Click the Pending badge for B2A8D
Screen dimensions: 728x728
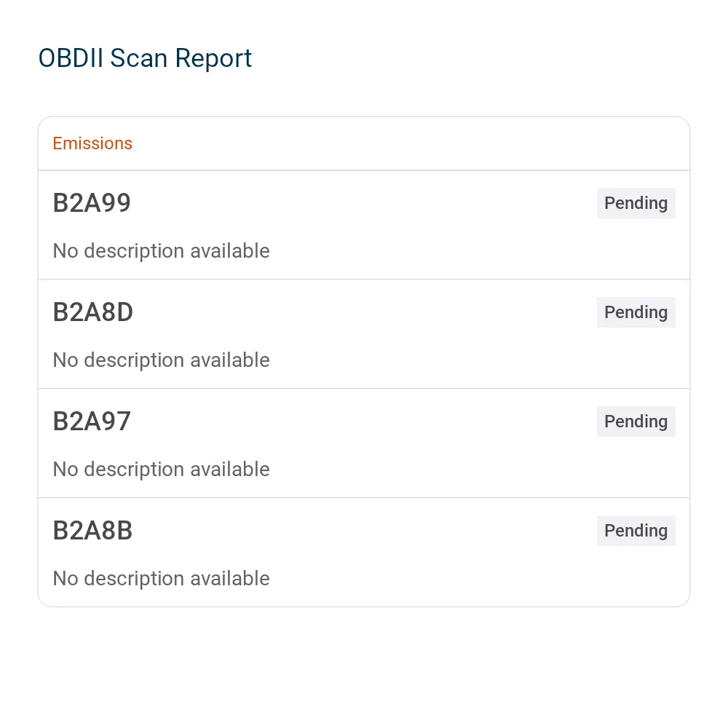[x=636, y=312]
